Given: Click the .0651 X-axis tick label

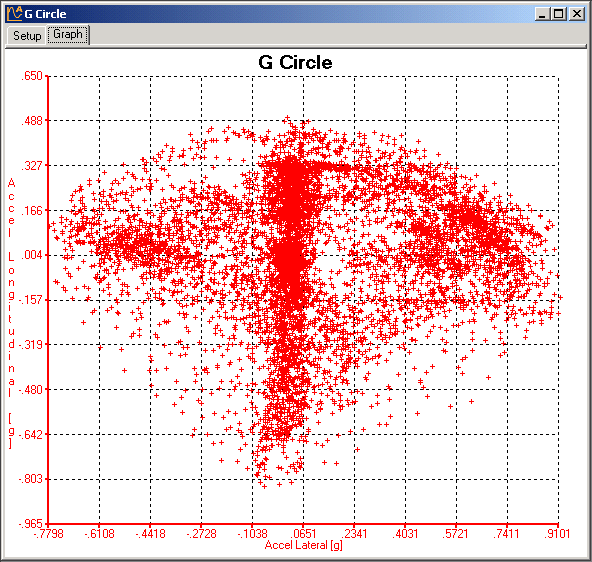Looking at the screenshot, I should point(303,534).
